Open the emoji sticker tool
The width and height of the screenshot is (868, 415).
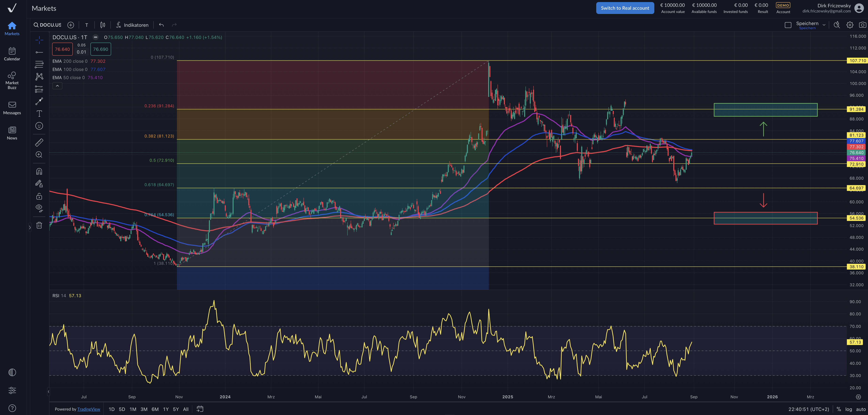tap(39, 126)
